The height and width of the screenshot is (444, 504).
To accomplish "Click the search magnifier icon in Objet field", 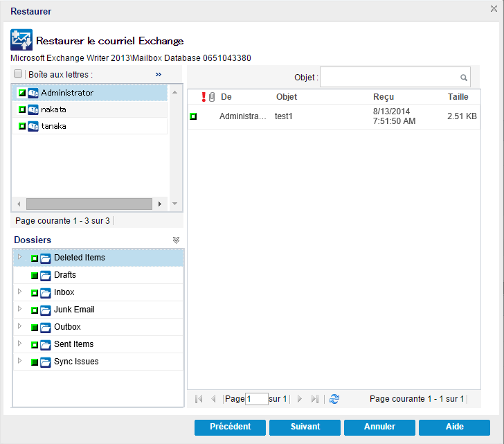I will tap(464, 78).
